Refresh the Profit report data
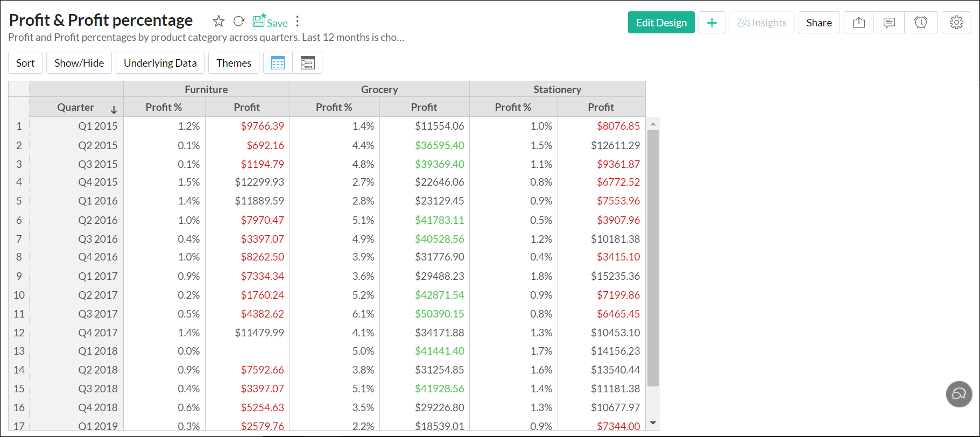Image resolution: width=980 pixels, height=437 pixels. point(239,22)
